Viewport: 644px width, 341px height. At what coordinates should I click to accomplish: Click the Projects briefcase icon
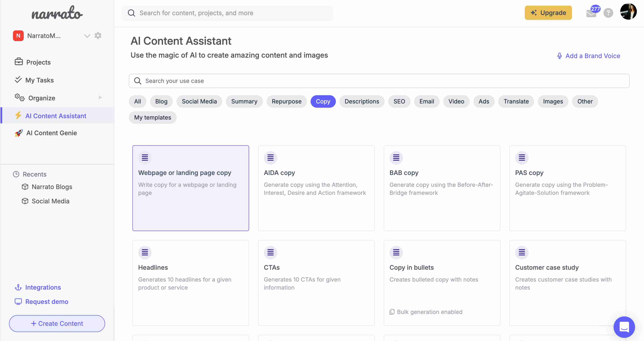[x=19, y=61]
